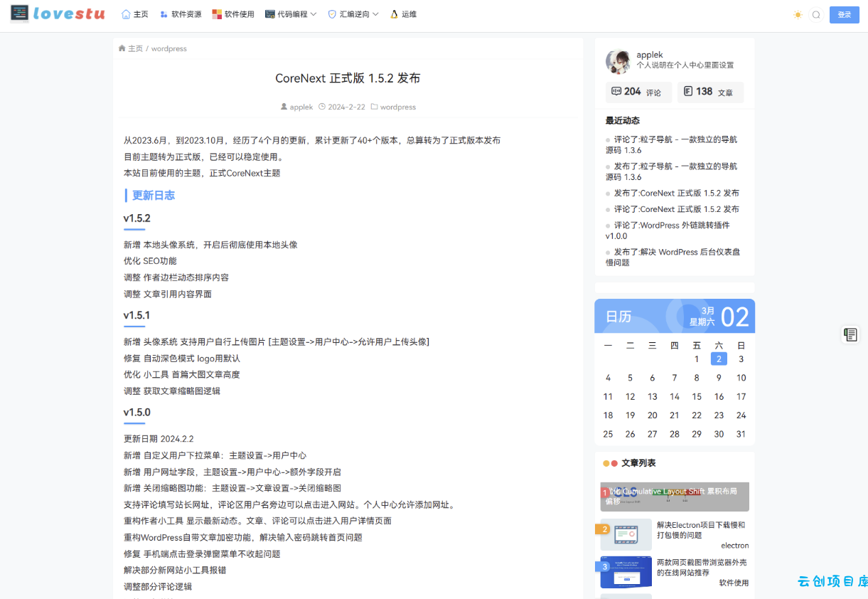Click line 更新日期 2024.2.2
The height and width of the screenshot is (599, 868).
coord(159,439)
